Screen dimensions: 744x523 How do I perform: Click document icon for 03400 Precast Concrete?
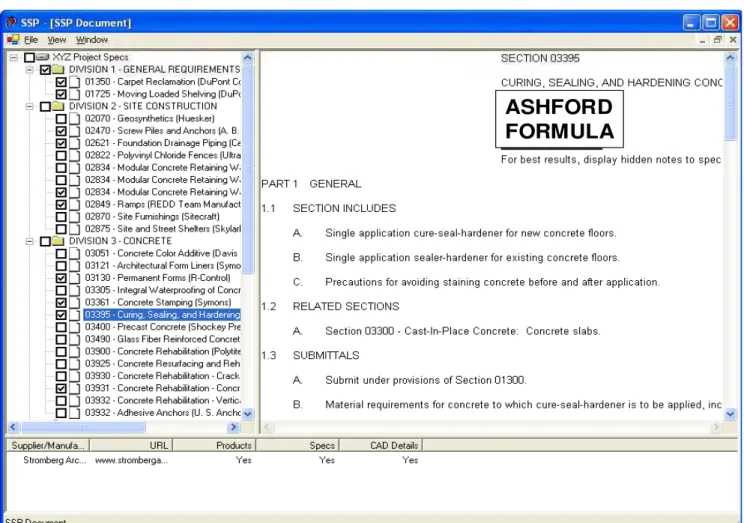coord(74,327)
